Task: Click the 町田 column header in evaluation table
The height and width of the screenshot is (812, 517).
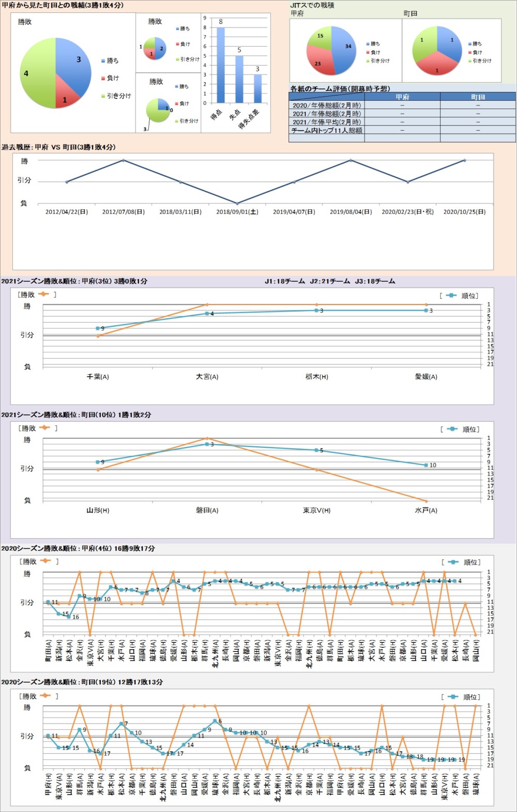Action: click(478, 97)
